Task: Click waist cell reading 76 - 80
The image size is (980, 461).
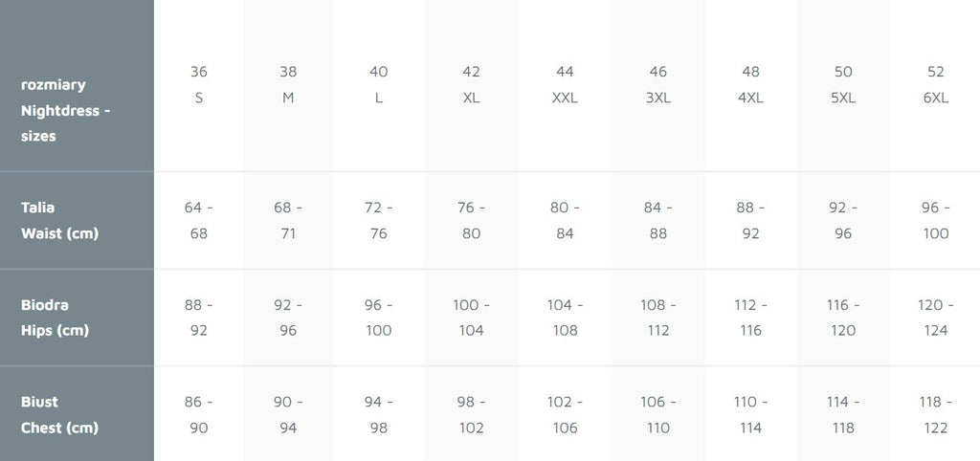Action: [471, 220]
